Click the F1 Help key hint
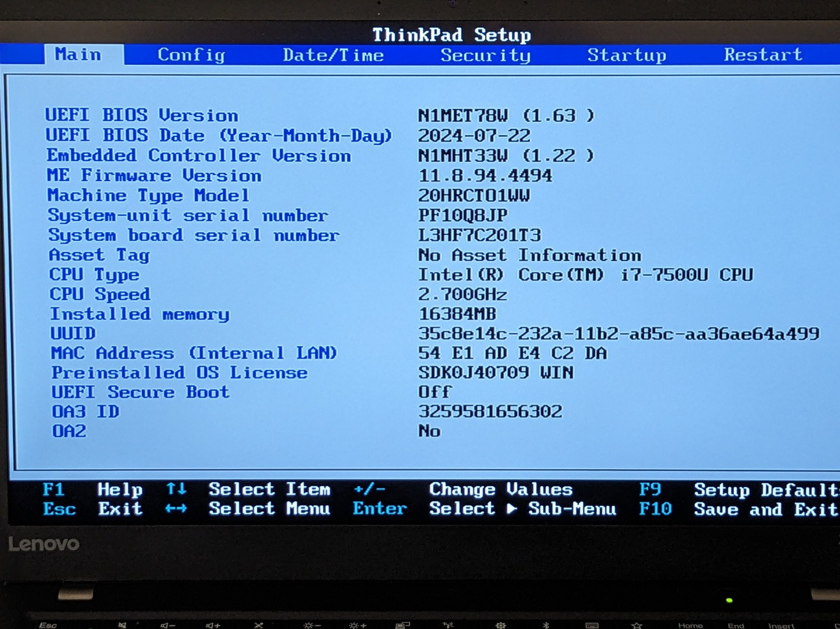840x629 pixels. point(92,489)
